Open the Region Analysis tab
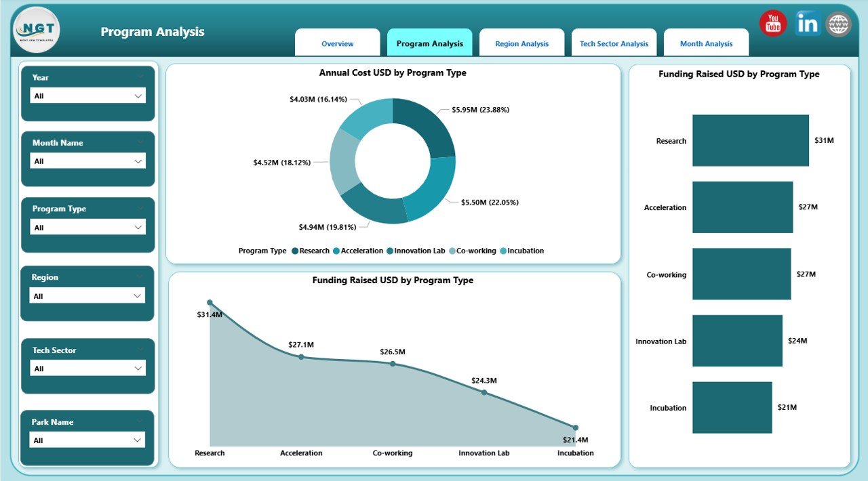 [521, 43]
